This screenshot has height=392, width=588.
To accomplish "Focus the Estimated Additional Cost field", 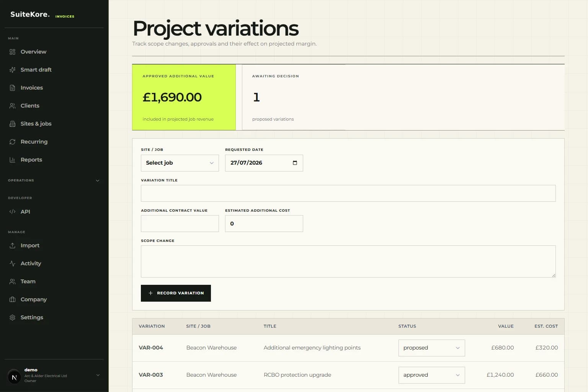I will point(264,224).
